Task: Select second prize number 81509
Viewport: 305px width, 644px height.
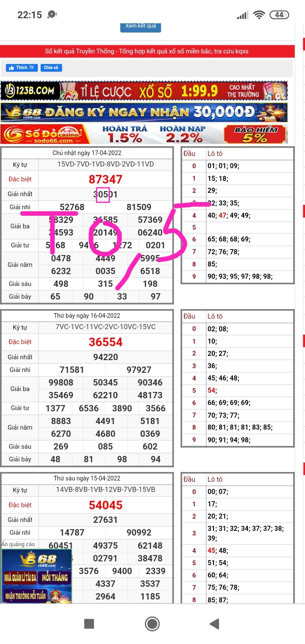Action: pos(139,207)
